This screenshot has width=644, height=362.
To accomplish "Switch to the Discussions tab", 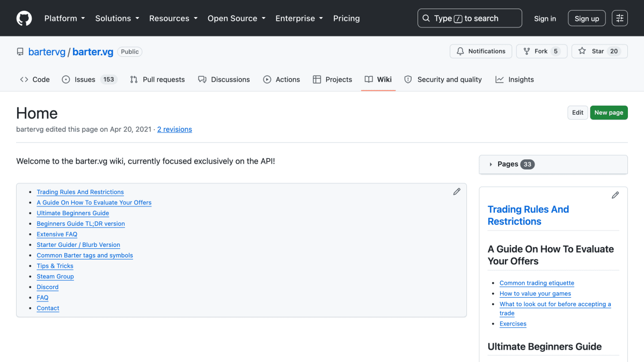I will [224, 79].
